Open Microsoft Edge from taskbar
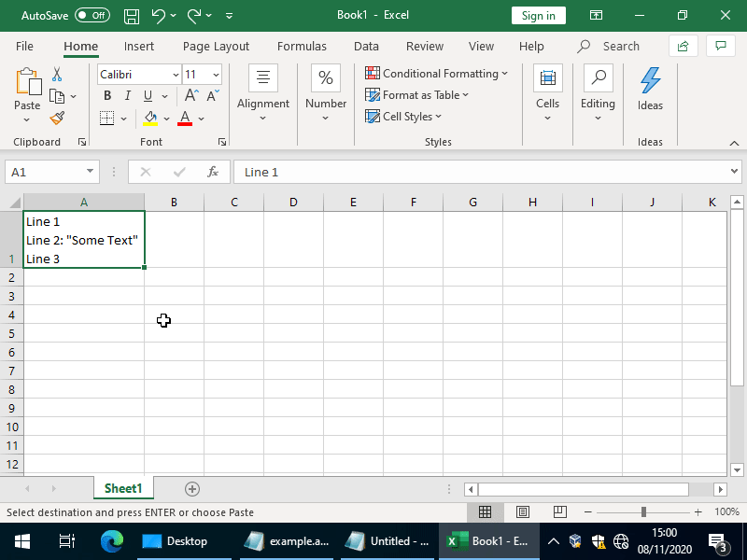This screenshot has width=747, height=560. click(112, 541)
